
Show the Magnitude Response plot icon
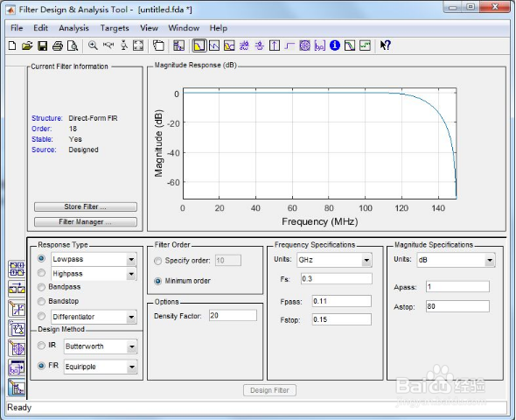click(x=199, y=45)
